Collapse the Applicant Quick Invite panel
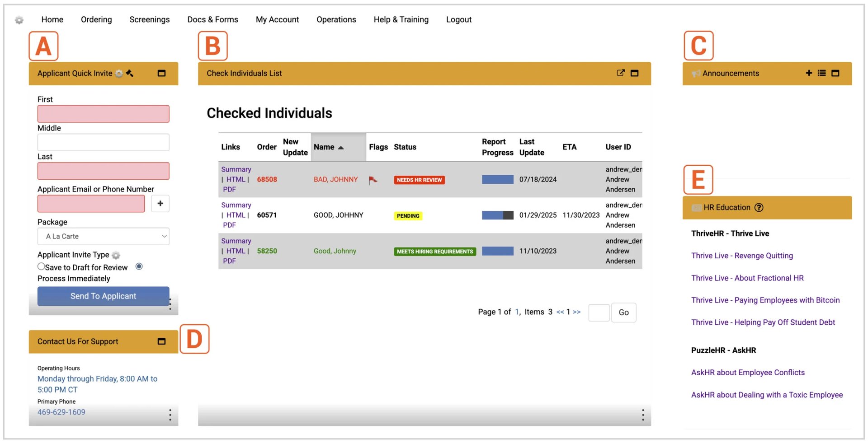This screenshot has width=868, height=443. coord(161,73)
